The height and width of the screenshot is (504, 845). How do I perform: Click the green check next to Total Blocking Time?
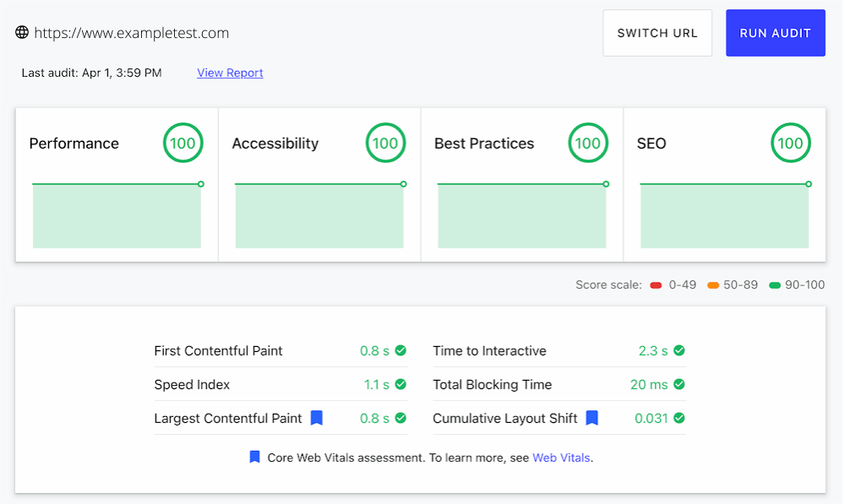pyautogui.click(x=679, y=384)
